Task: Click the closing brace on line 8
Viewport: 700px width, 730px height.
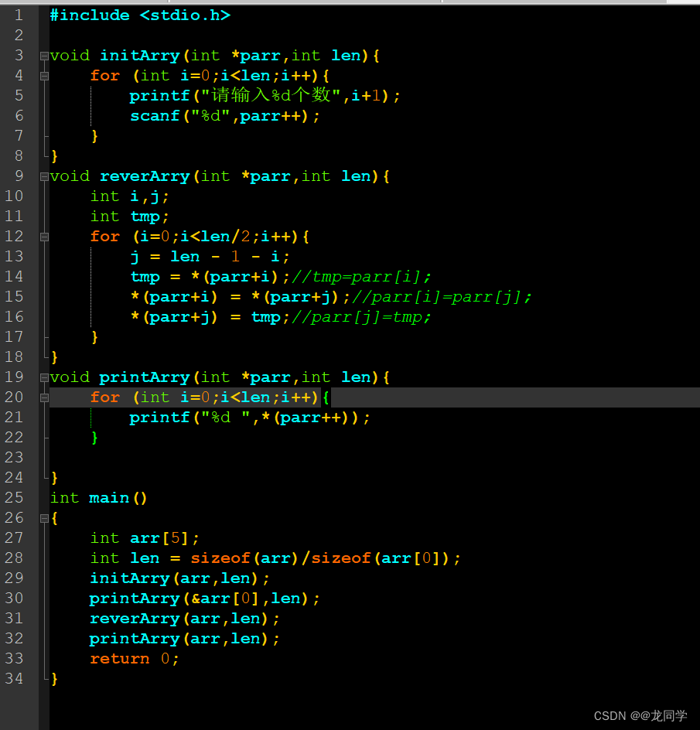Action: click(54, 156)
